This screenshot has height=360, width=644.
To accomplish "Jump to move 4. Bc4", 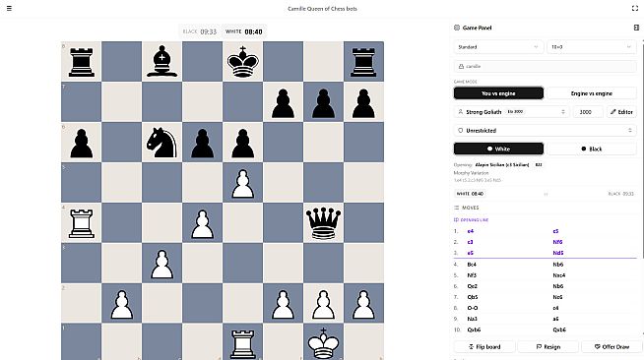I will (x=472, y=265).
